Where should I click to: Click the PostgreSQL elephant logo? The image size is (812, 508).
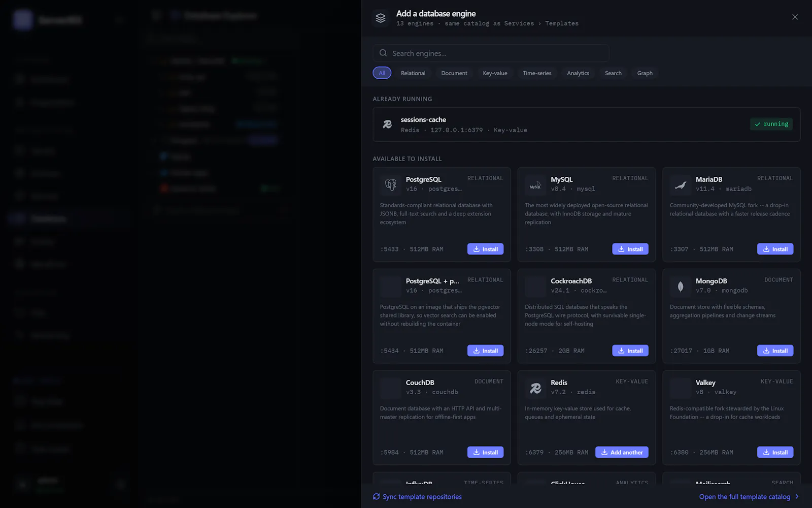(390, 184)
